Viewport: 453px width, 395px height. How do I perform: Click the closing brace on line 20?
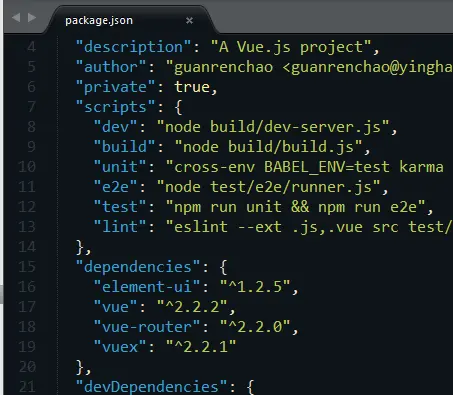point(80,368)
